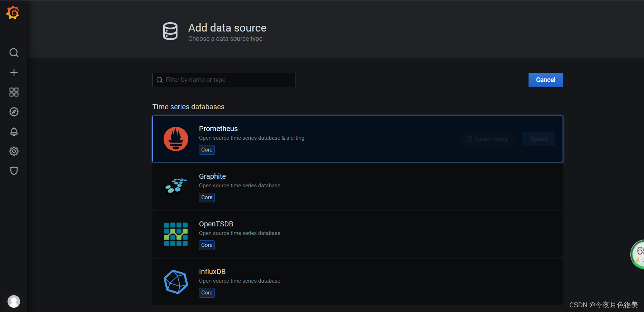
Task: Open Grafana home via the logo
Action: [x=13, y=13]
